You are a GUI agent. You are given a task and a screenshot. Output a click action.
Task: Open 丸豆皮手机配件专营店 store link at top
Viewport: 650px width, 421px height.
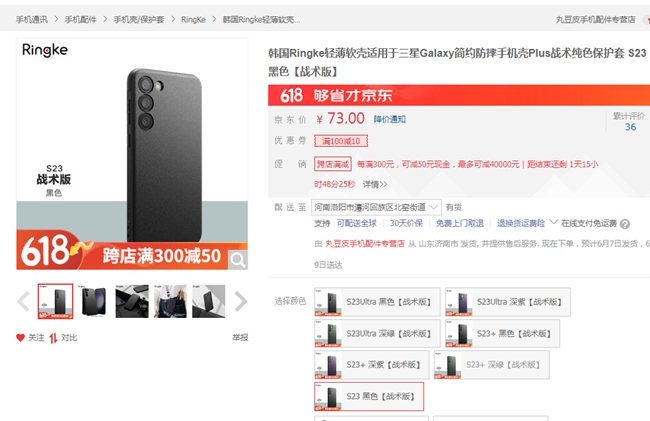coord(596,18)
